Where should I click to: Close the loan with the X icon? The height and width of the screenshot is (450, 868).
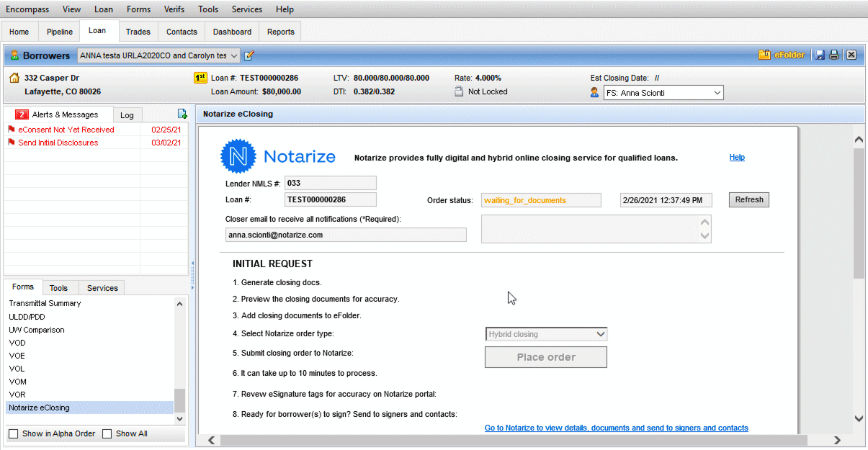[851, 55]
